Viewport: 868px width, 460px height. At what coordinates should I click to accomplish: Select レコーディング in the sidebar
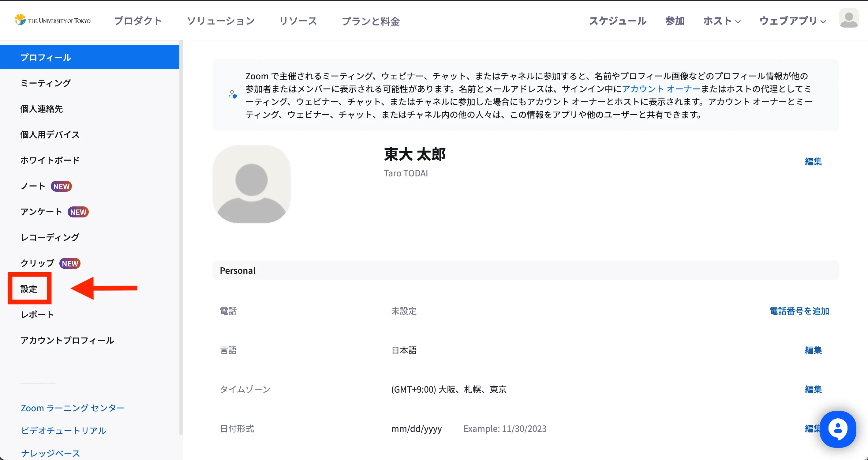point(50,237)
